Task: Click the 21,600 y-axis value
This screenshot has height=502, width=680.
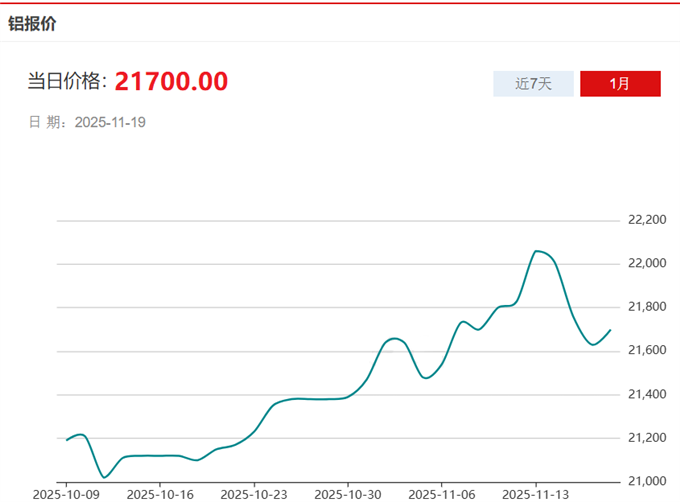Action: pos(646,350)
